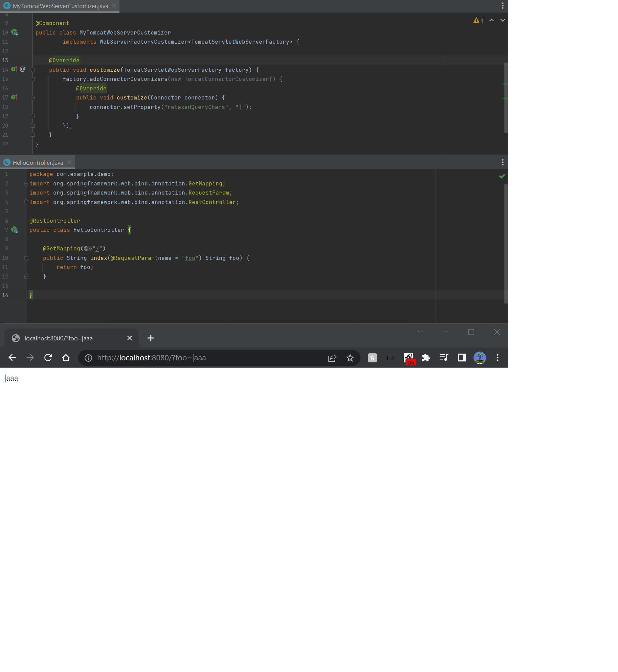Viewport: 618px width, 672px height.
Task: Open the browser profile avatar
Action: (x=480, y=358)
